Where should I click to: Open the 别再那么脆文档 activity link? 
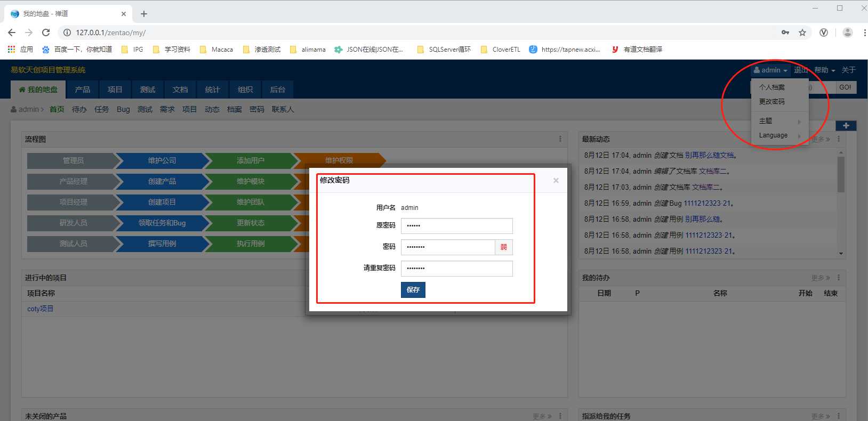point(709,155)
